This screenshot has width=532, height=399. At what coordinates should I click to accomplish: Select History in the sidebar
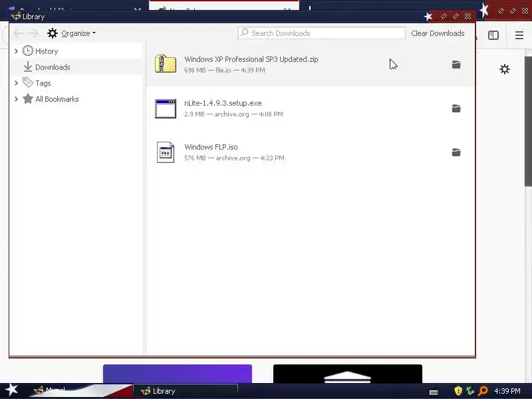47,51
